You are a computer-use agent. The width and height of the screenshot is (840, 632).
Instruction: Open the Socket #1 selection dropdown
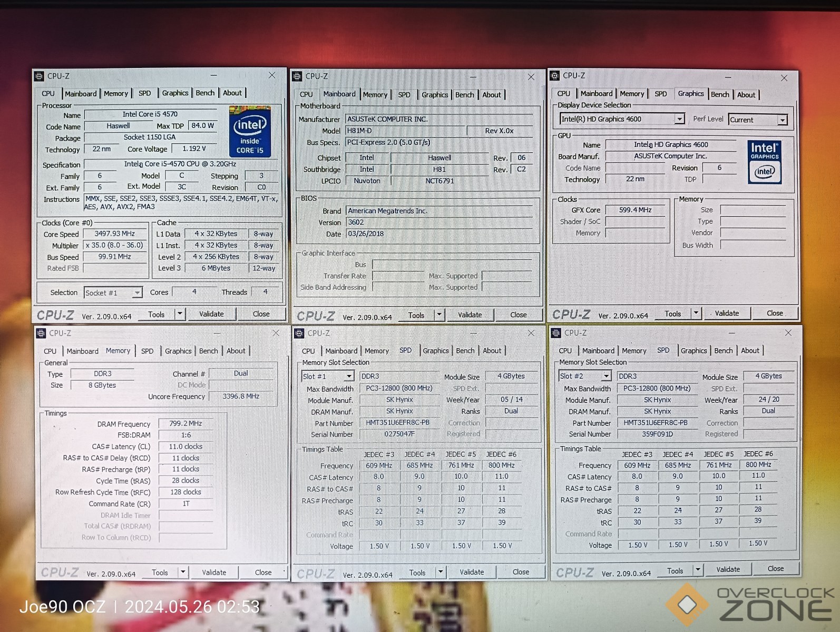(137, 293)
